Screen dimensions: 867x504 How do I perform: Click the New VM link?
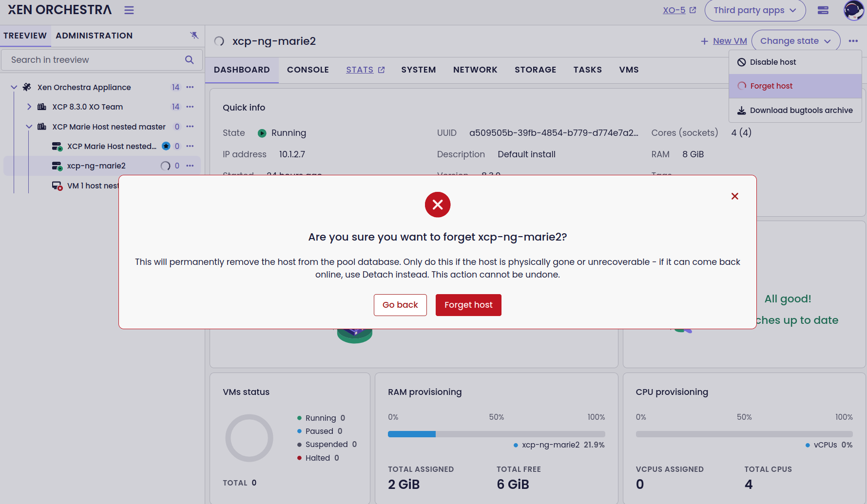[724, 41]
